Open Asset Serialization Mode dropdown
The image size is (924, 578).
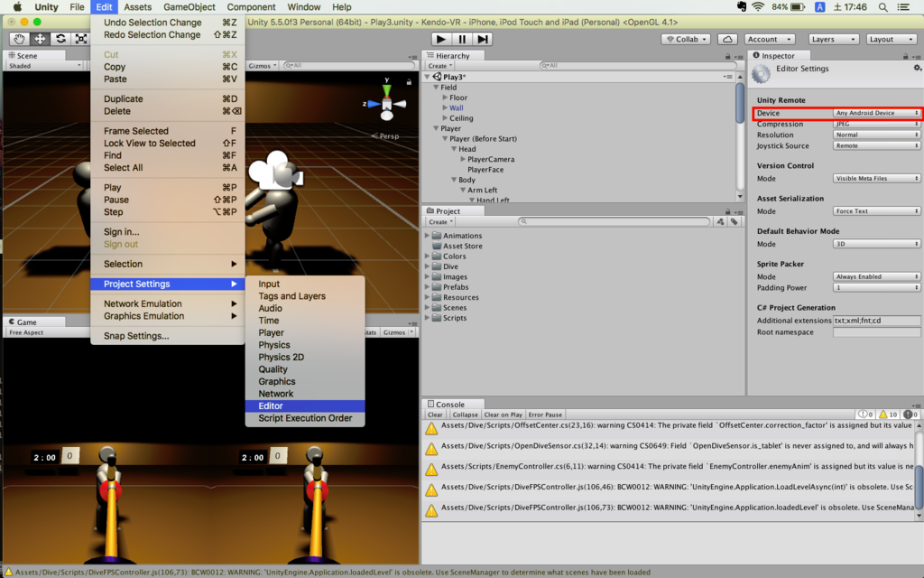pos(876,211)
